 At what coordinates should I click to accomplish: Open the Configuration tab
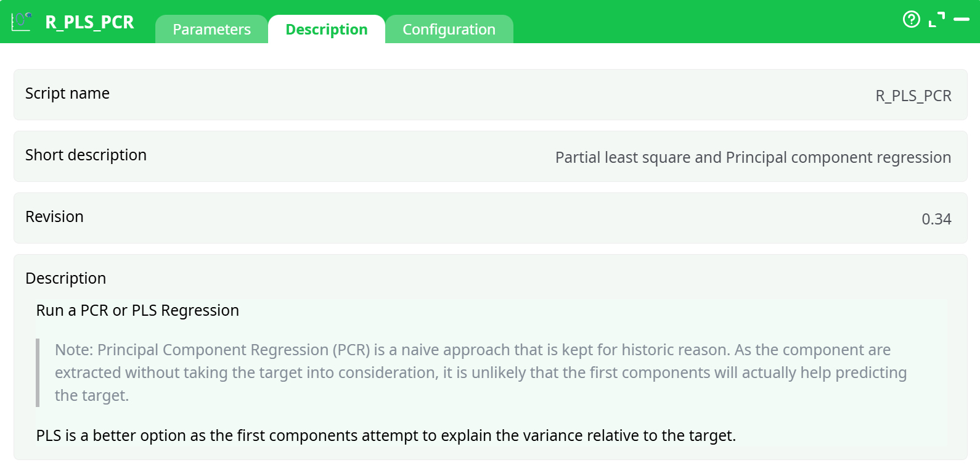click(449, 30)
